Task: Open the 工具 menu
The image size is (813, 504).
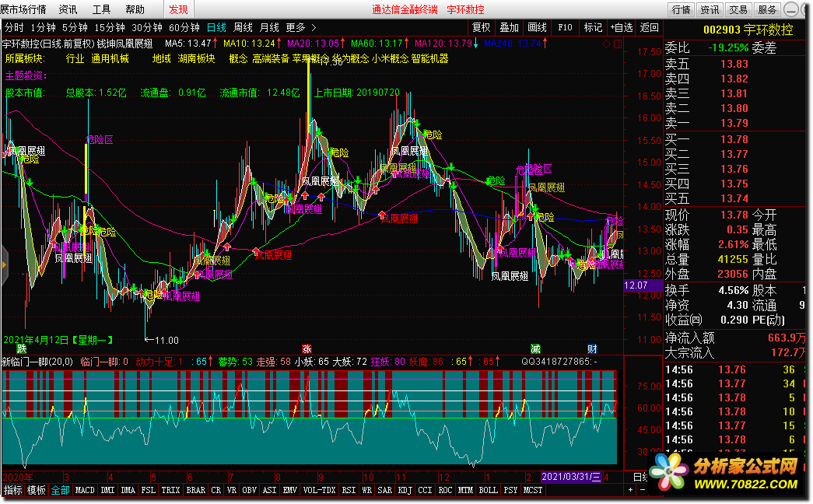Action: click(x=101, y=9)
